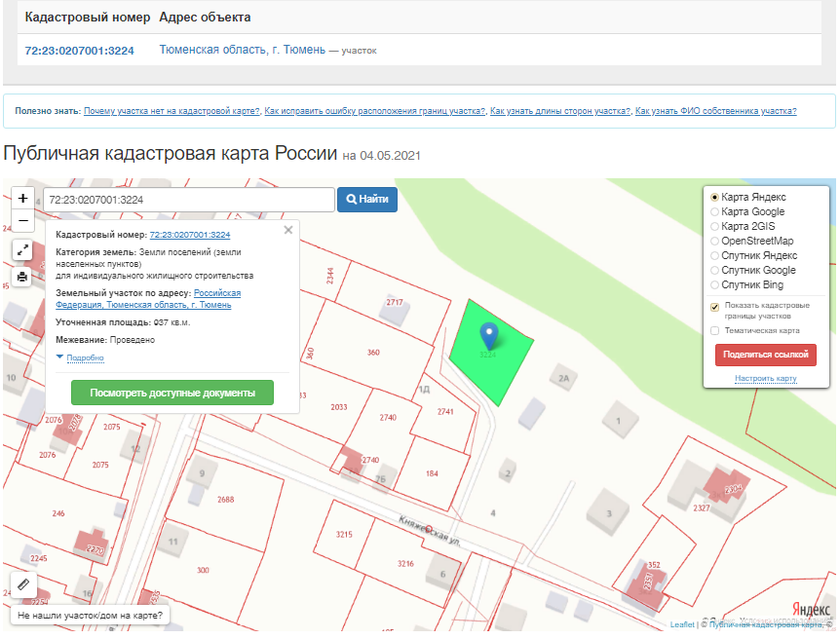
Task: Zoom out of the cadastral map
Action: [x=23, y=221]
